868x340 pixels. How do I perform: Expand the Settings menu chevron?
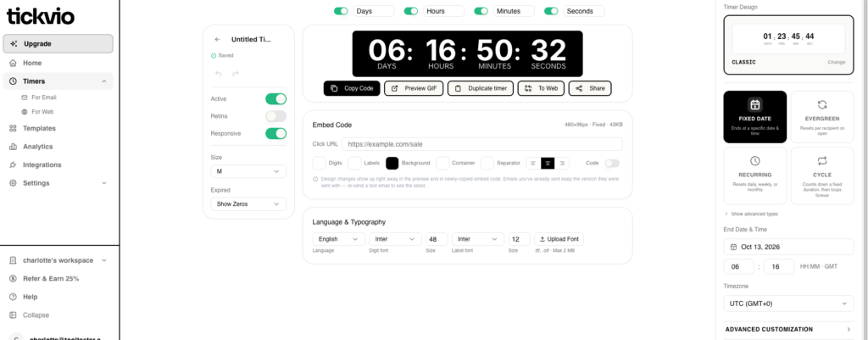click(x=104, y=183)
